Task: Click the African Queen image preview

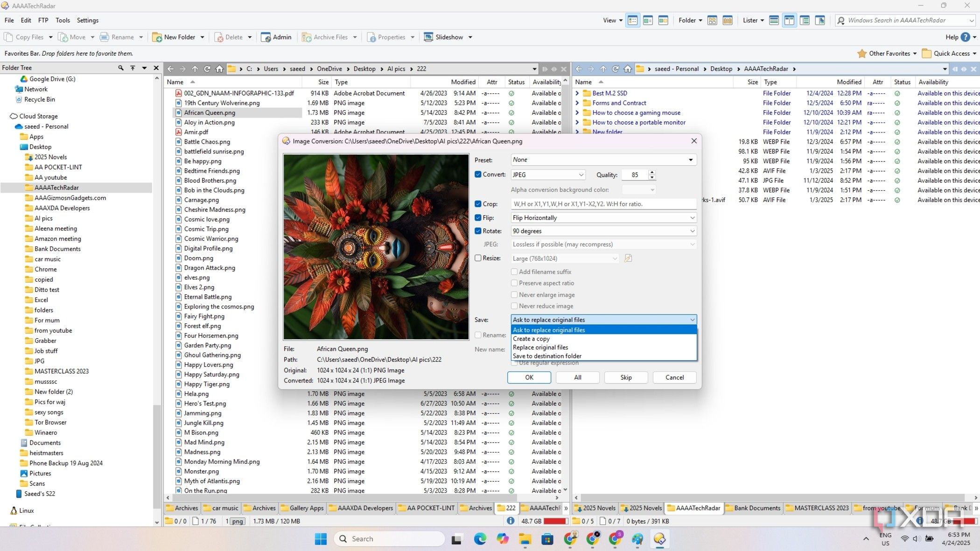Action: pos(376,247)
